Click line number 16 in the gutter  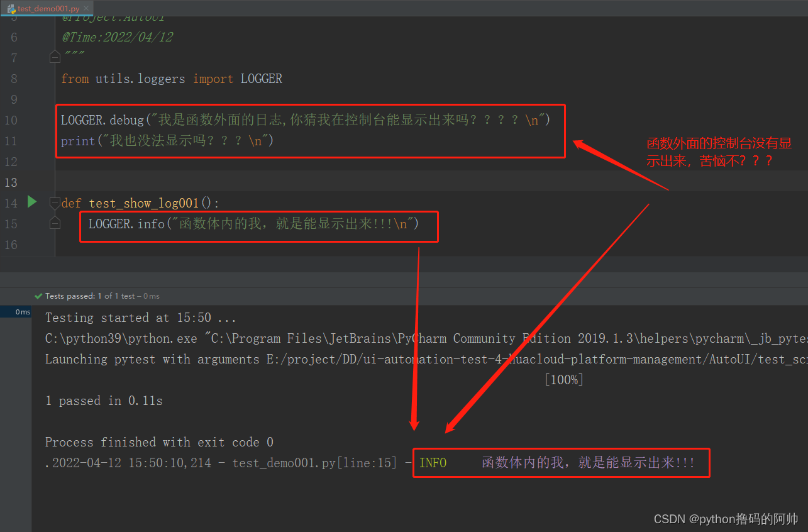11,245
